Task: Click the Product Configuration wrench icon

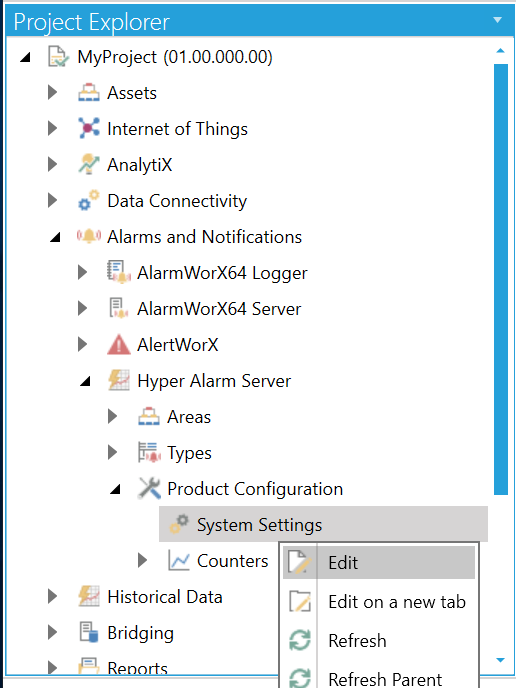Action: pos(149,488)
